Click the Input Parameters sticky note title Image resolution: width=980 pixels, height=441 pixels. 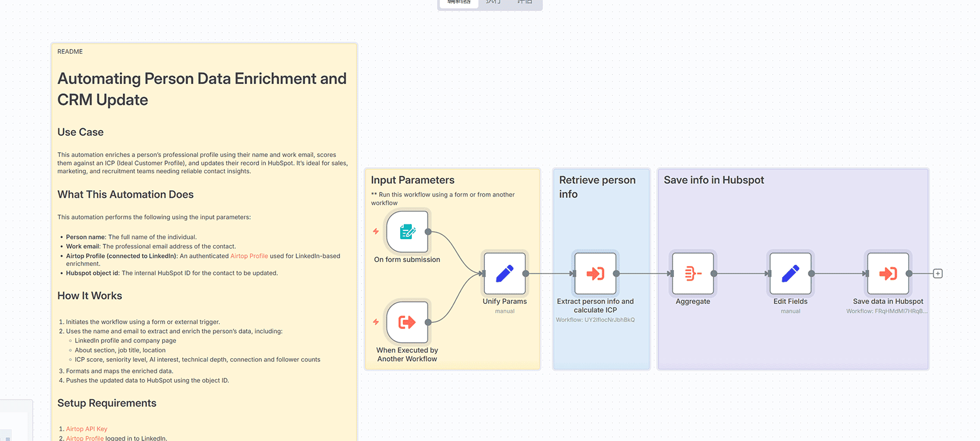pyautogui.click(x=412, y=180)
